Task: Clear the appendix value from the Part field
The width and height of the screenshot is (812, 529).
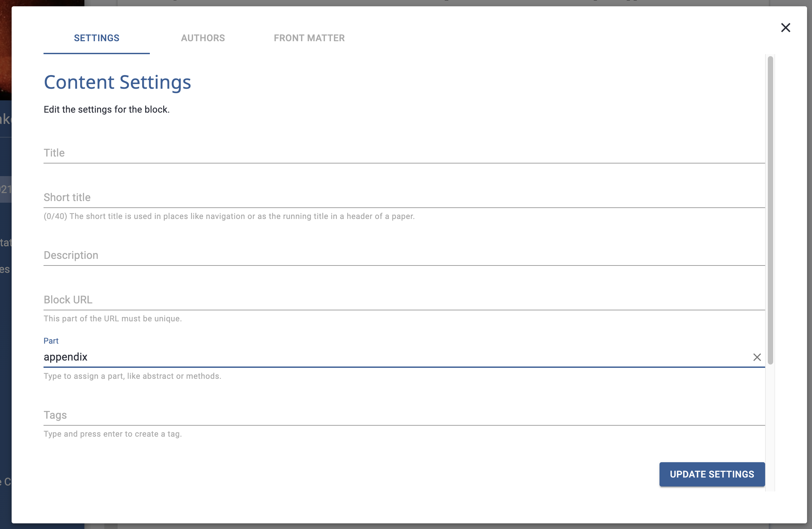Action: click(757, 357)
